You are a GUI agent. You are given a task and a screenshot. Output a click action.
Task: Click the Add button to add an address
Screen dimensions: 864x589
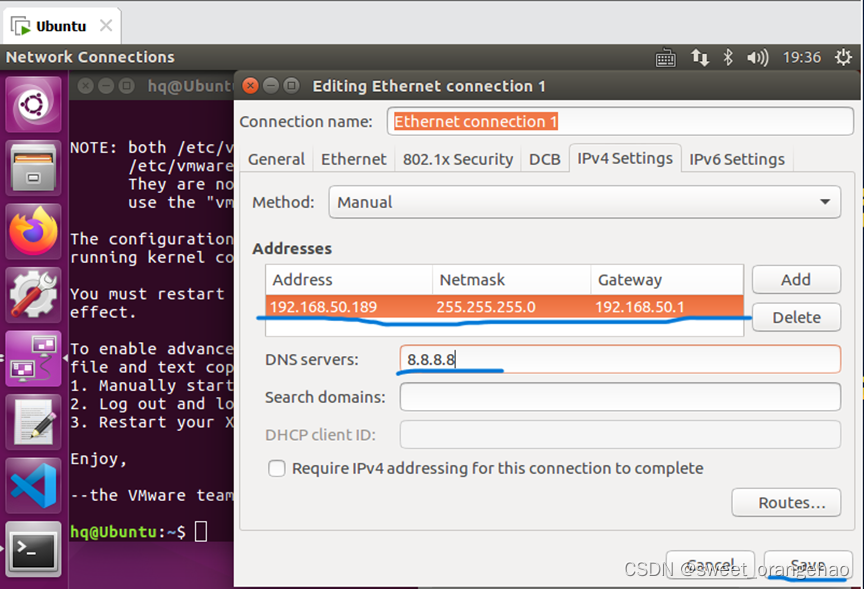tap(796, 279)
